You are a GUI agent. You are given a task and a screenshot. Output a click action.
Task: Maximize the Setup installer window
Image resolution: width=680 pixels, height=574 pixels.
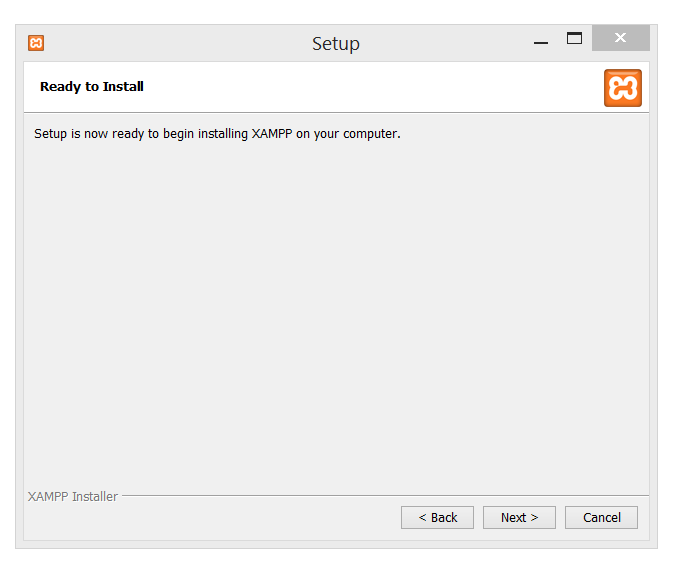(574, 39)
